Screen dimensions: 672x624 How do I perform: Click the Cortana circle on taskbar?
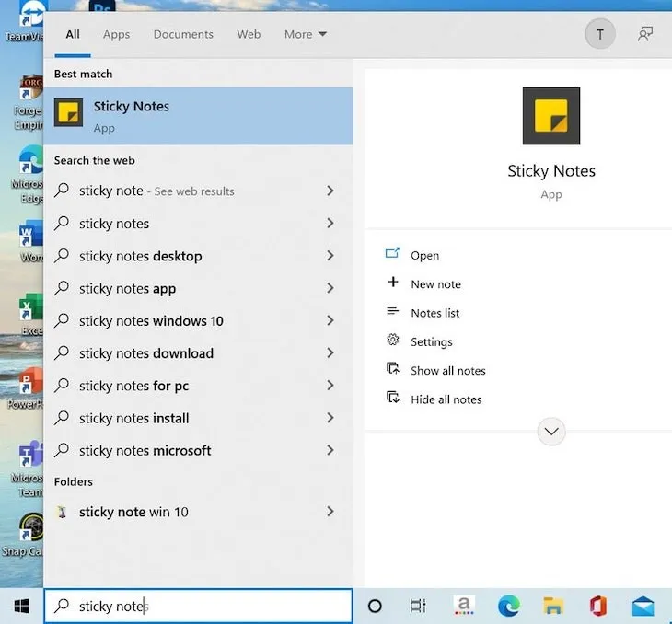tap(375, 606)
